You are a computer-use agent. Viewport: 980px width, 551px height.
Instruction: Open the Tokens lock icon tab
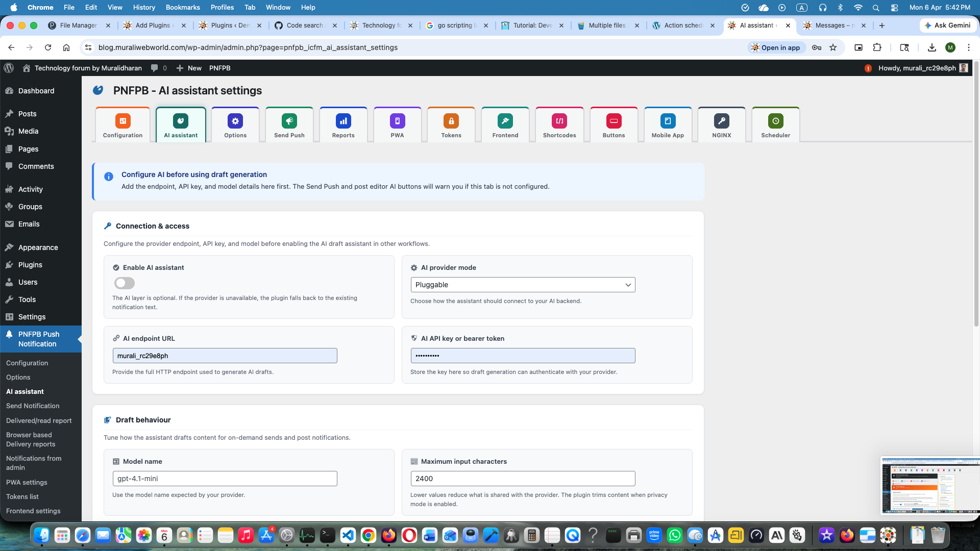point(451,121)
